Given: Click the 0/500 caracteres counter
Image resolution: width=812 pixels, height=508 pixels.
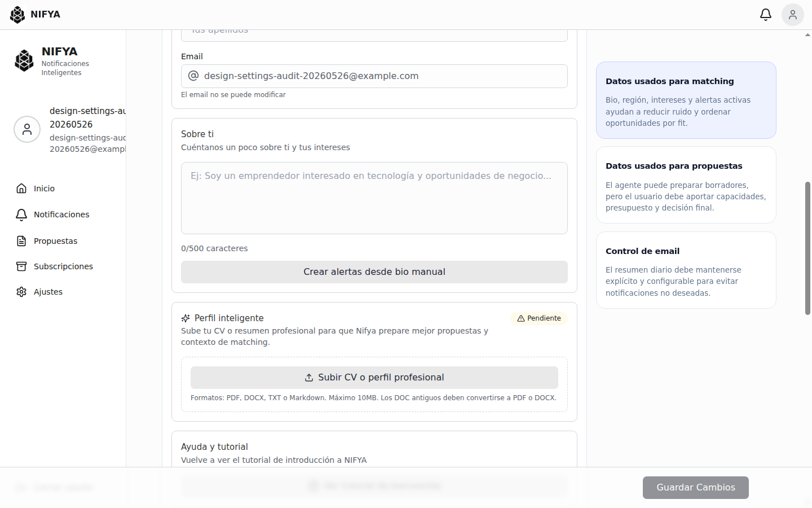Looking at the screenshot, I should click(x=214, y=248).
